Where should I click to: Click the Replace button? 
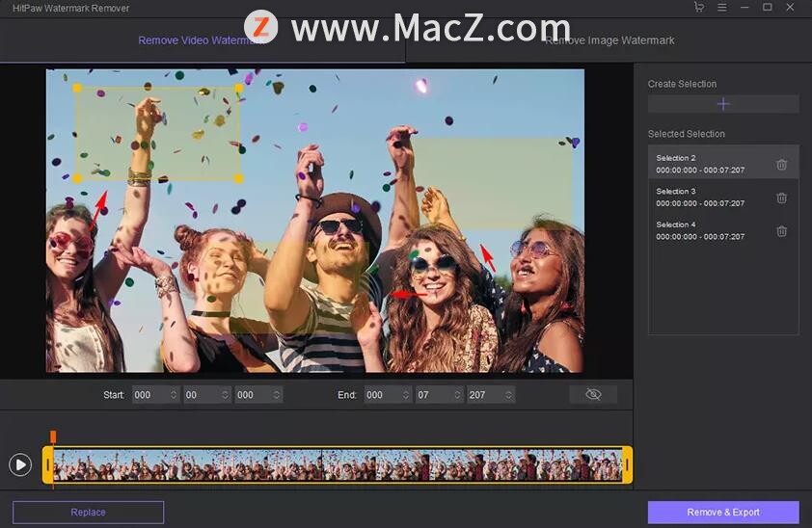tap(88, 512)
